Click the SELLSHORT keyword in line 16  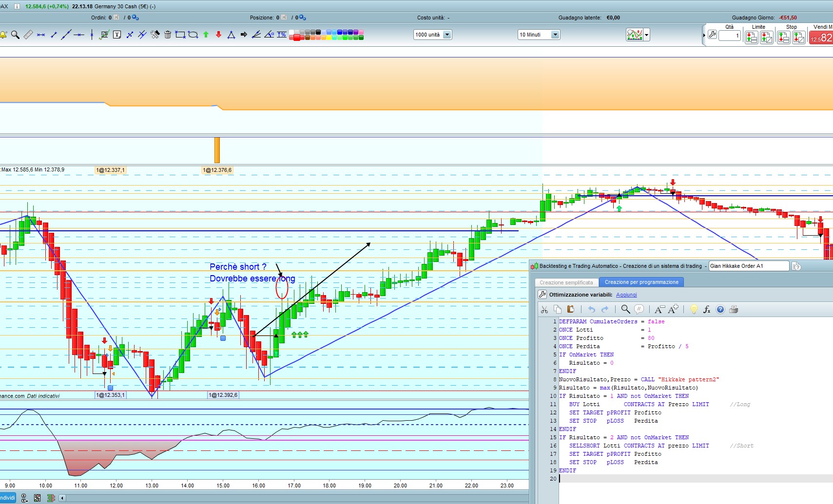point(584,446)
